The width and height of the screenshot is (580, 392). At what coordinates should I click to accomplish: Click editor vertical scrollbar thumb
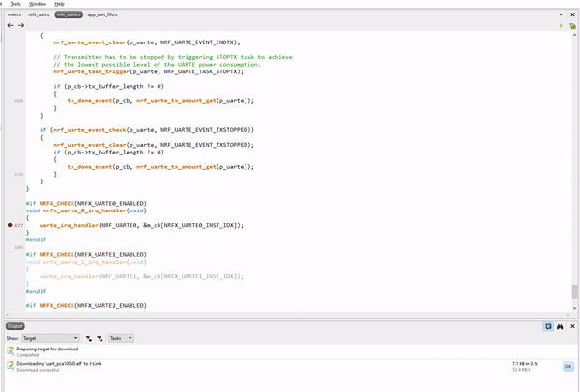[x=575, y=292]
